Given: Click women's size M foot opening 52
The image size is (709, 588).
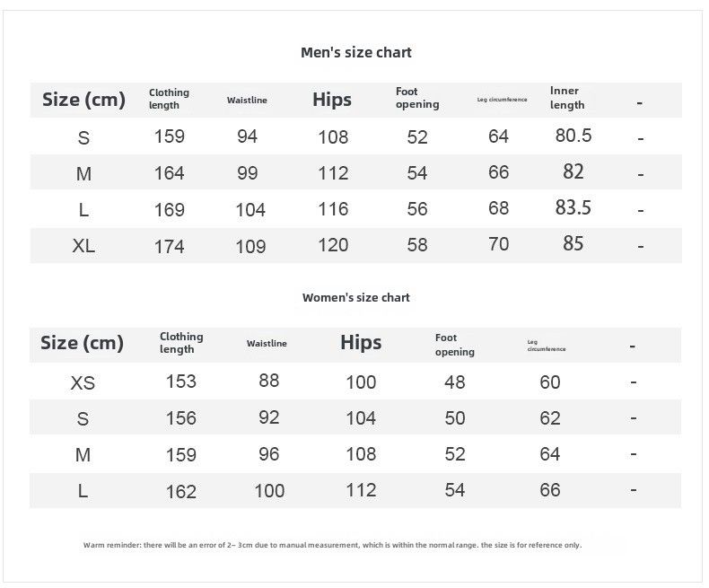Looking at the screenshot, I should click(x=455, y=454).
